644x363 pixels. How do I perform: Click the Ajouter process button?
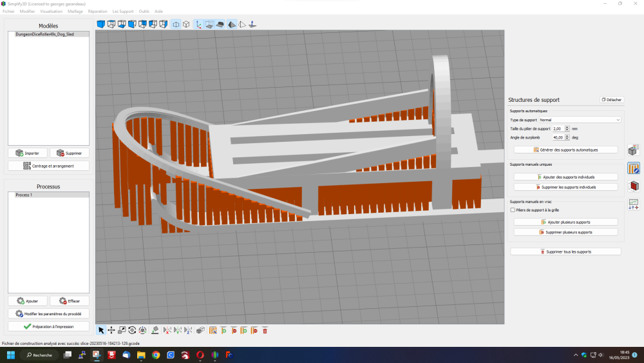point(28,301)
